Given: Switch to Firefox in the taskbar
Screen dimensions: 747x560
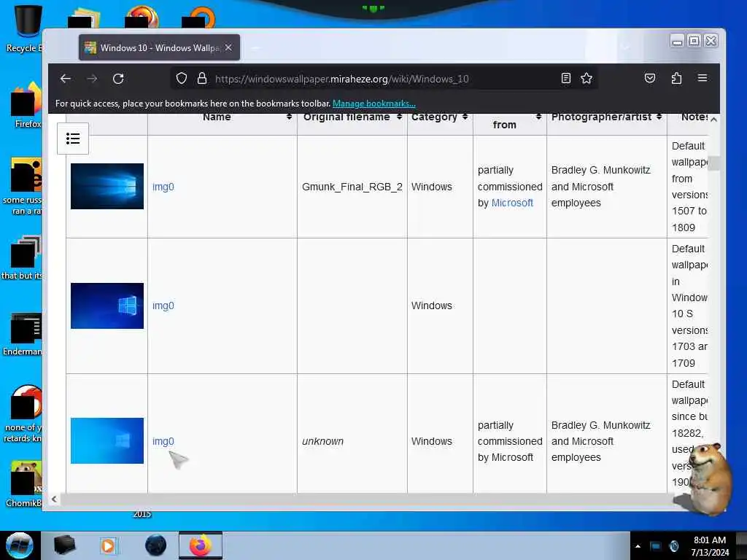Looking at the screenshot, I should point(201,545).
